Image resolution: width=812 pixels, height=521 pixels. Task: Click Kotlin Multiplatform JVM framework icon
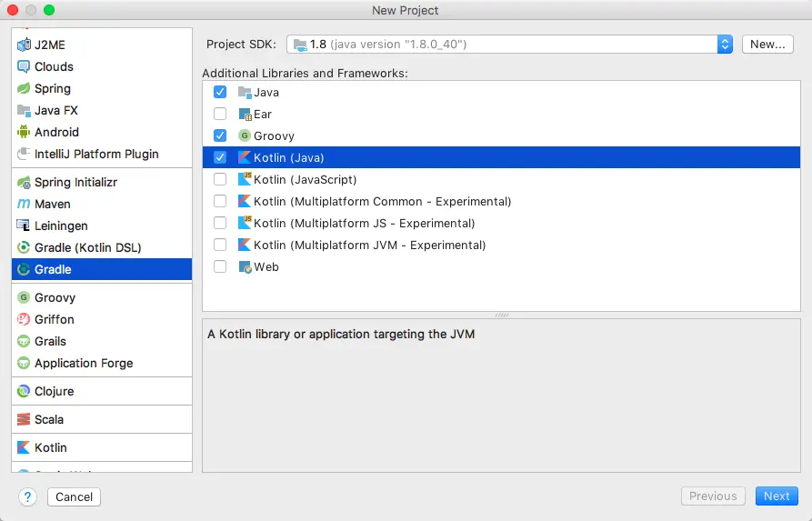[x=245, y=245]
